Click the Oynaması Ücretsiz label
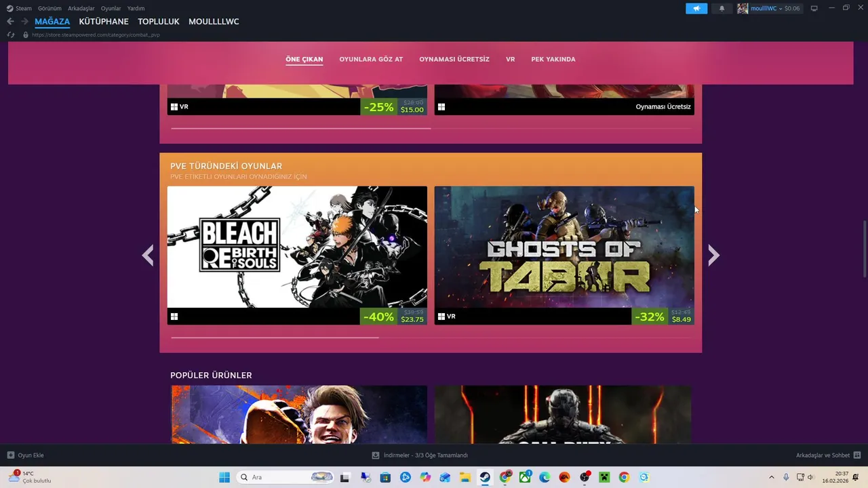This screenshot has width=868, height=488. tap(663, 106)
